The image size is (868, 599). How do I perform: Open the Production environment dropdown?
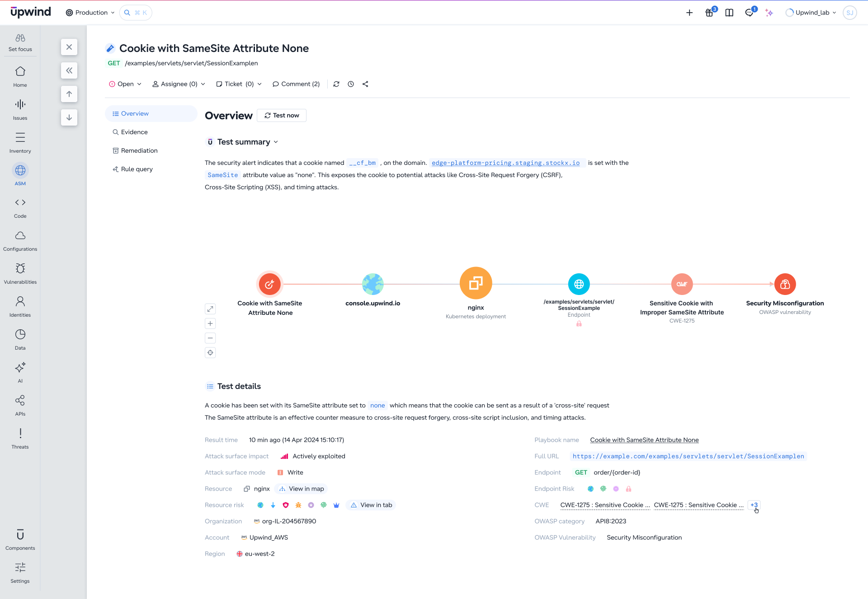tap(90, 13)
